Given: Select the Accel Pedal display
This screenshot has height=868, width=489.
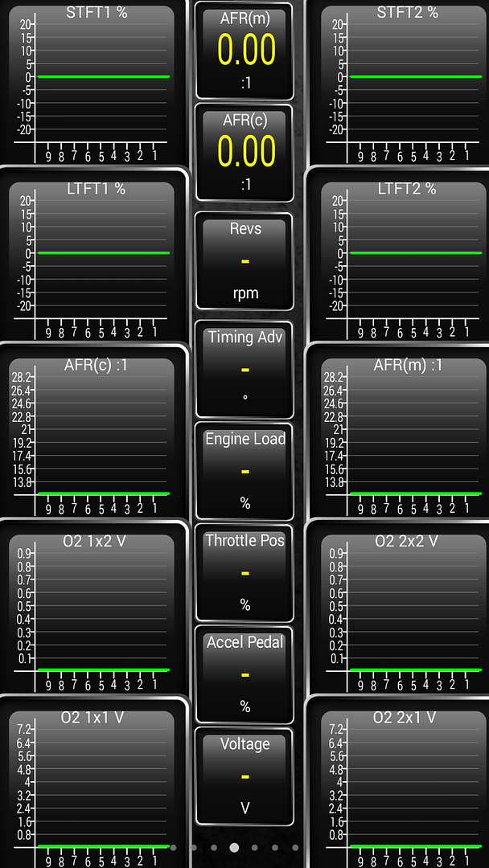Looking at the screenshot, I should coord(245,674).
